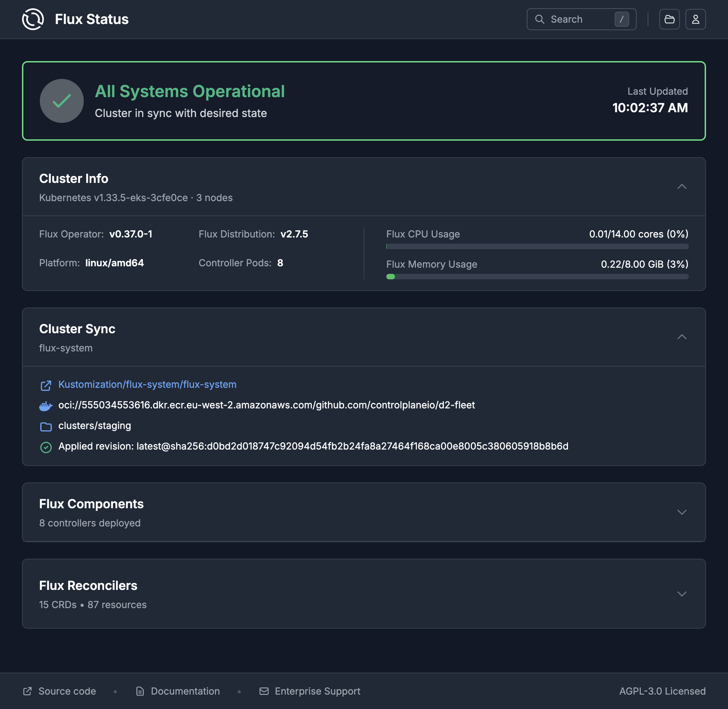Click the magnifying glass in the search bar
Image resolution: width=728 pixels, height=709 pixels.
(540, 19)
